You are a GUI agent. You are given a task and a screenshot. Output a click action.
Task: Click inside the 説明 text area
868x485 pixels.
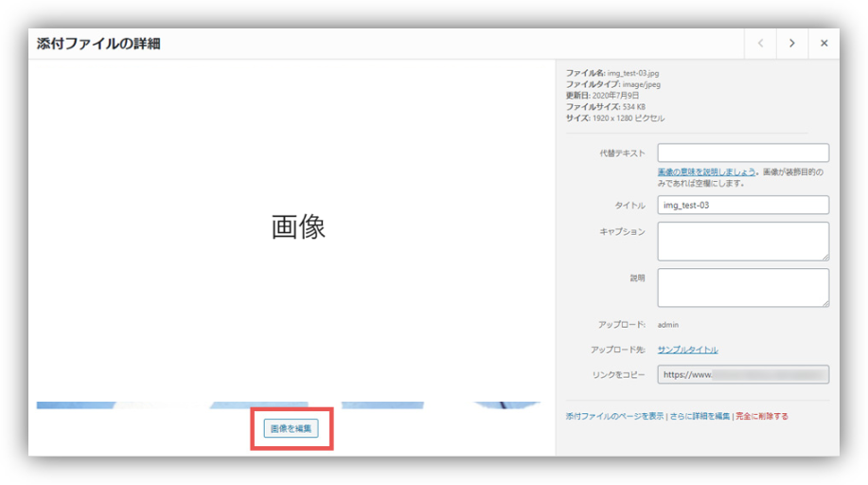tap(743, 287)
